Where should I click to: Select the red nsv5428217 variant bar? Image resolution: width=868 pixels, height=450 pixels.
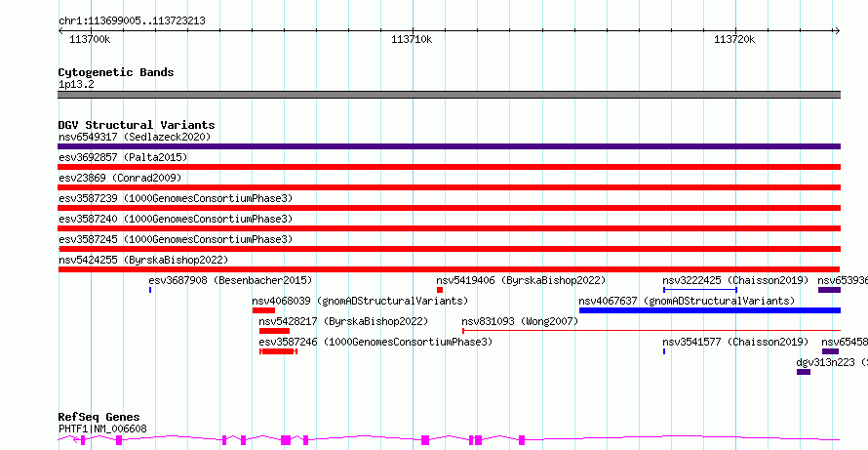coord(274,331)
